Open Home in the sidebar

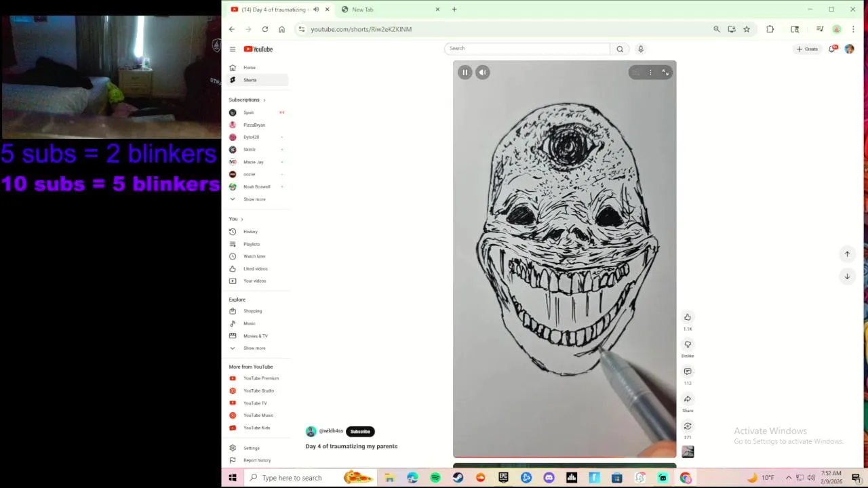pos(258,68)
